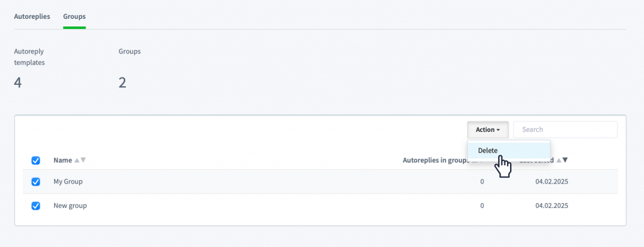Click the Autoreplies in groups column header

click(x=436, y=160)
